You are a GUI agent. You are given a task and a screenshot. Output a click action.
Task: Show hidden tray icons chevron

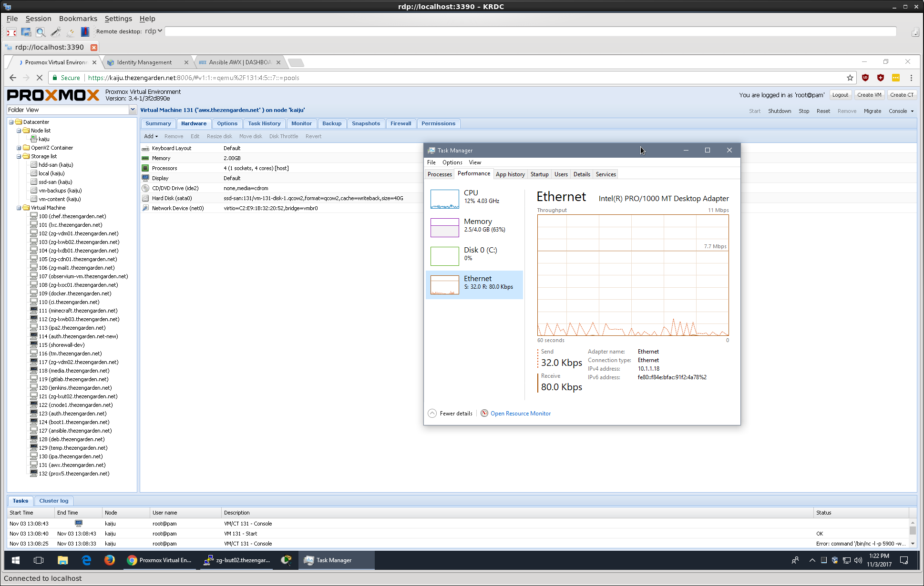pyautogui.click(x=812, y=560)
